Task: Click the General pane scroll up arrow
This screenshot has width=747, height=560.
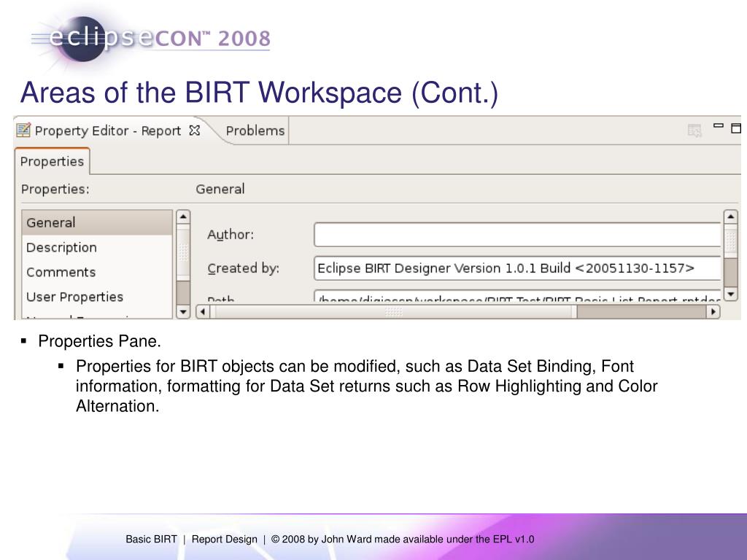Action: [x=731, y=217]
